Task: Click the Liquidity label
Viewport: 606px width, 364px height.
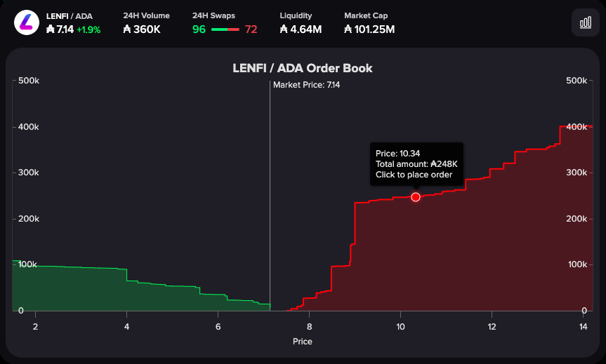Action: [x=296, y=16]
